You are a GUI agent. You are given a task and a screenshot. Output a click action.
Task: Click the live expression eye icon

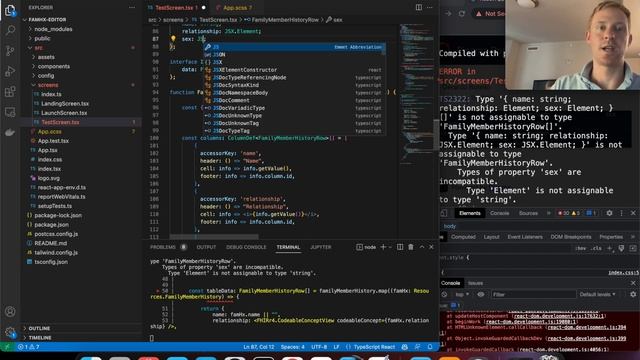point(481,294)
